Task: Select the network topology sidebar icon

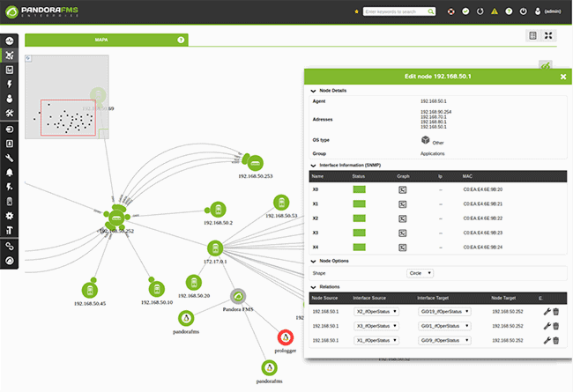Action: (10, 55)
